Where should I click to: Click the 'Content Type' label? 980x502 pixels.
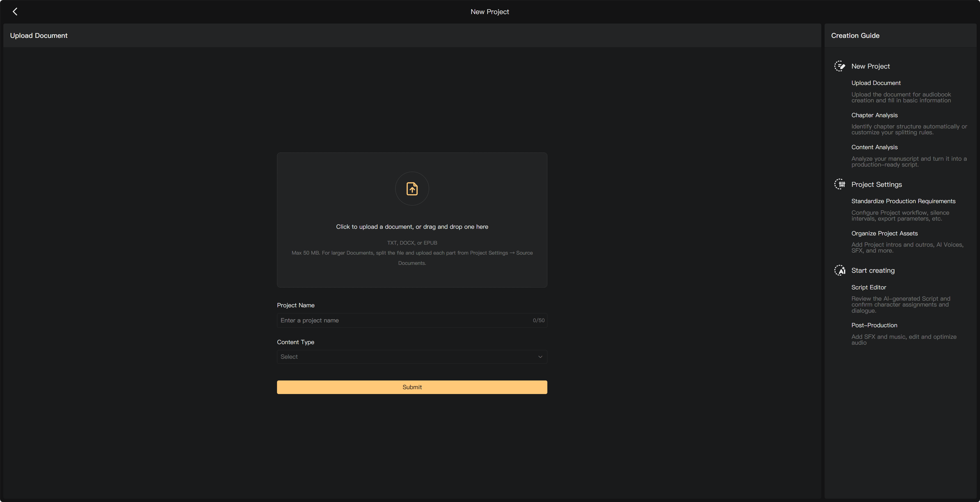coord(296,342)
